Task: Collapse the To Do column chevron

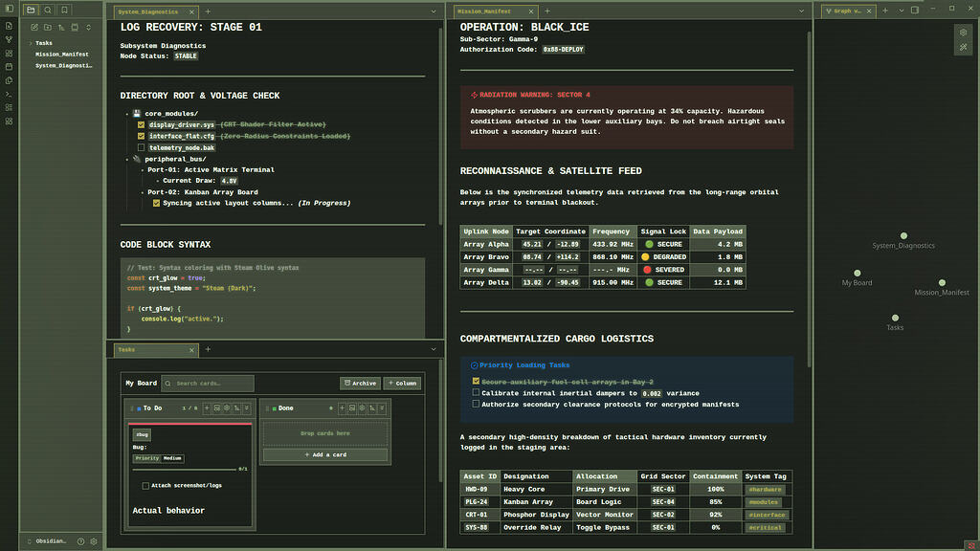Action: (247, 408)
